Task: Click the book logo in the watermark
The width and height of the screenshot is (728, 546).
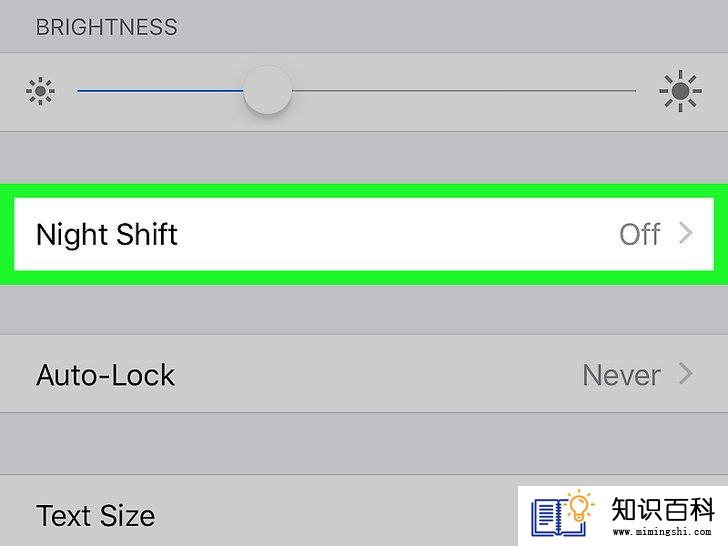Action: click(557, 516)
